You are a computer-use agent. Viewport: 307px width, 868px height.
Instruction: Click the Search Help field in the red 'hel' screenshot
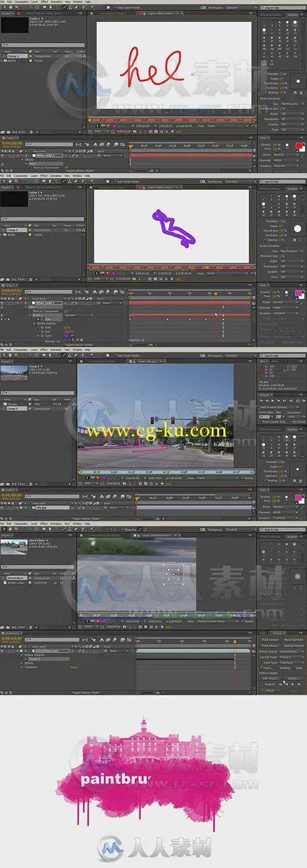[x=283, y=7]
